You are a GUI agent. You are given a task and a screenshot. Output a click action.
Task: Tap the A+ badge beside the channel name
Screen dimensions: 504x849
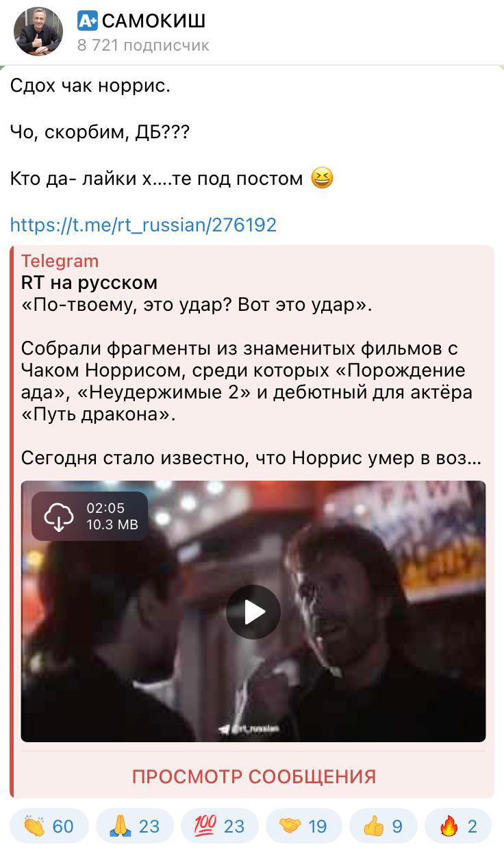coord(88,21)
